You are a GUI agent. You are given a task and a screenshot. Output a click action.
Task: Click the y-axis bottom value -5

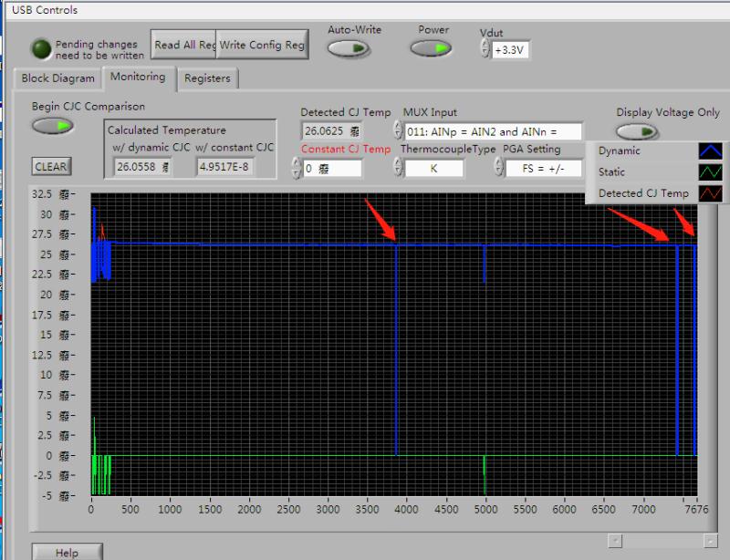[x=47, y=496]
